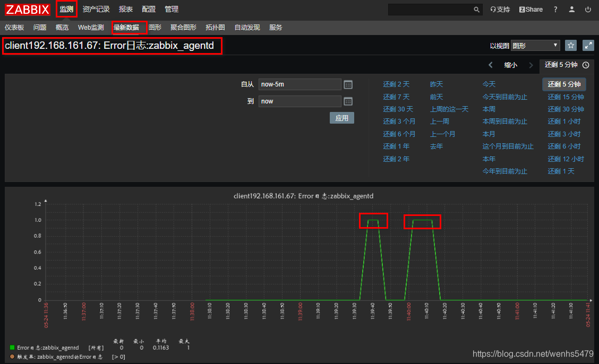Select time range 还剩 7 天
The height and width of the screenshot is (364, 599).
[396, 97]
